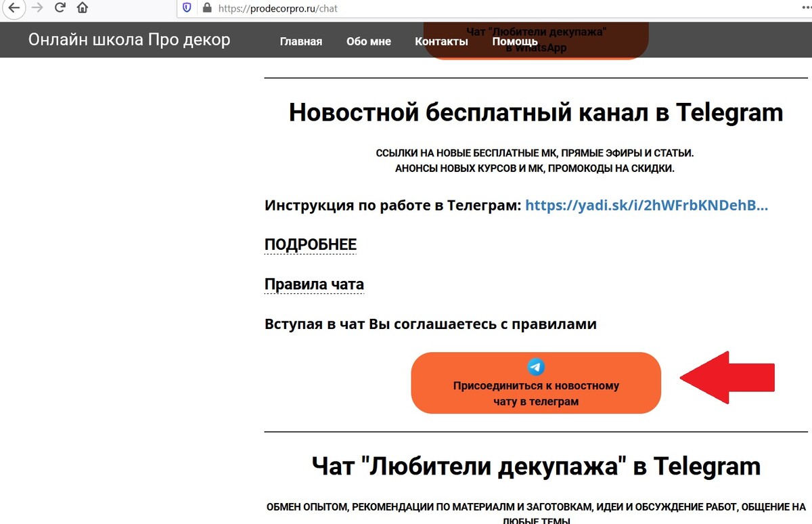Click heading "Чат "Любители декупажа" в Telegram"
This screenshot has width=812, height=524.
click(x=536, y=466)
